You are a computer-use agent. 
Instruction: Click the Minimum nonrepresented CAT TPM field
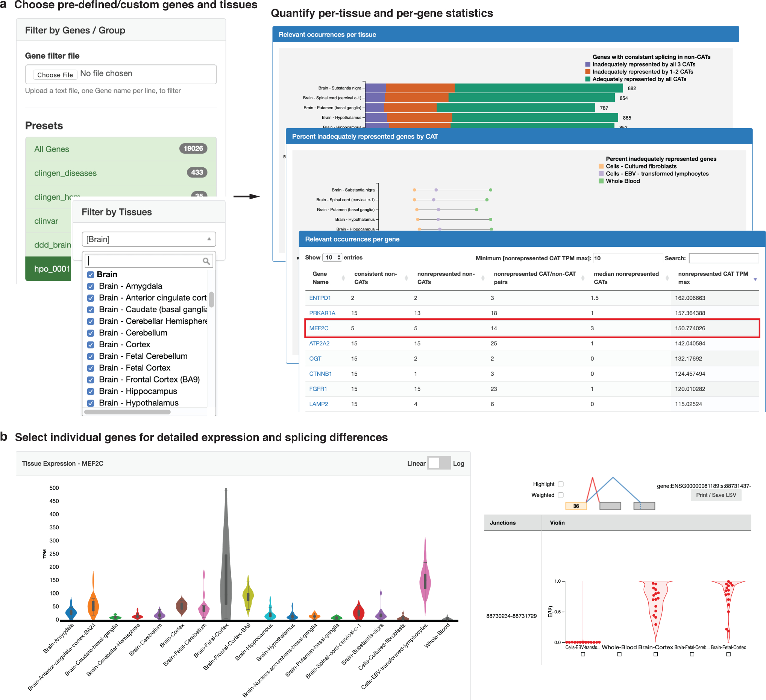click(x=628, y=258)
